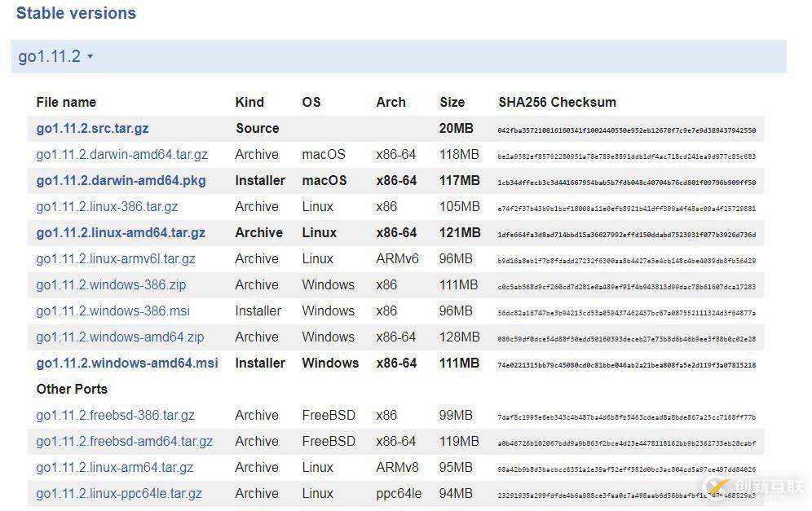This screenshot has width=812, height=511.
Task: Get the go1.11.2.windows-386.msi installer
Action: (112, 311)
